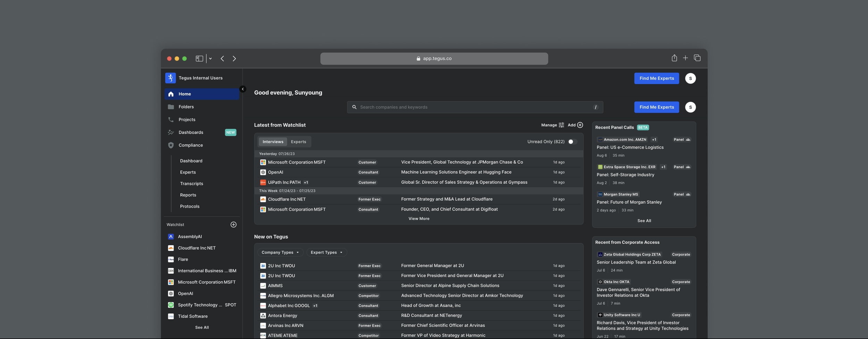Viewport: 868px width, 339px height.
Task: Collapse the sidebar with the arrow button
Action: [243, 89]
